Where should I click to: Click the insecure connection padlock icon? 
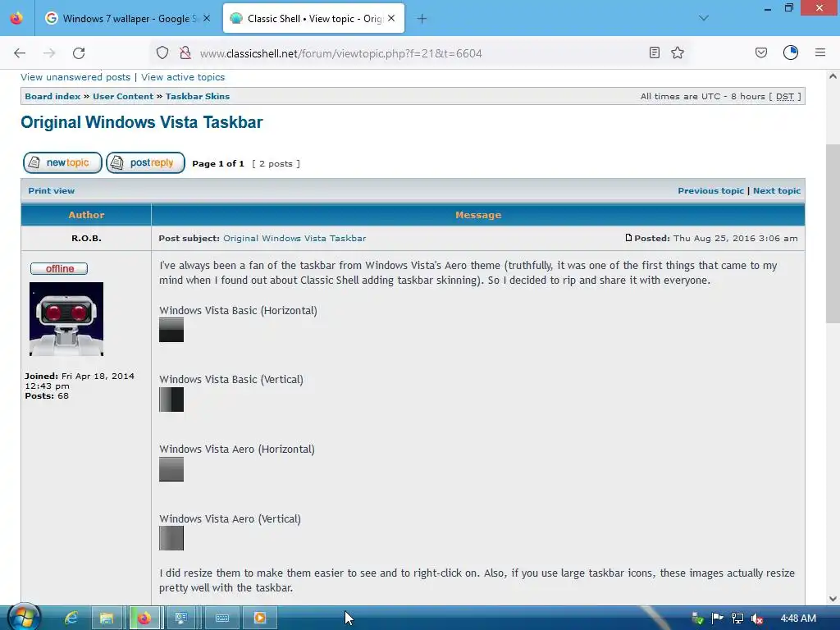coord(185,52)
